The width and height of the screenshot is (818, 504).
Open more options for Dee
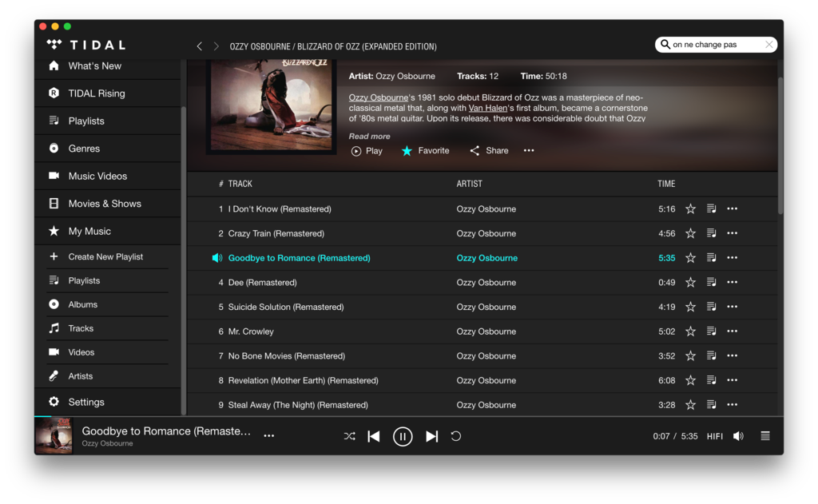point(733,283)
